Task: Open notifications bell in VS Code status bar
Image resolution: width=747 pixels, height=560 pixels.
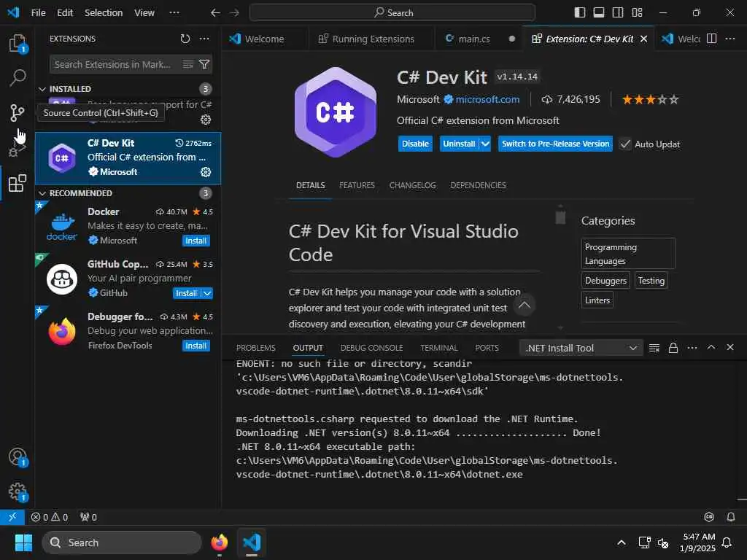Action: coord(731,517)
